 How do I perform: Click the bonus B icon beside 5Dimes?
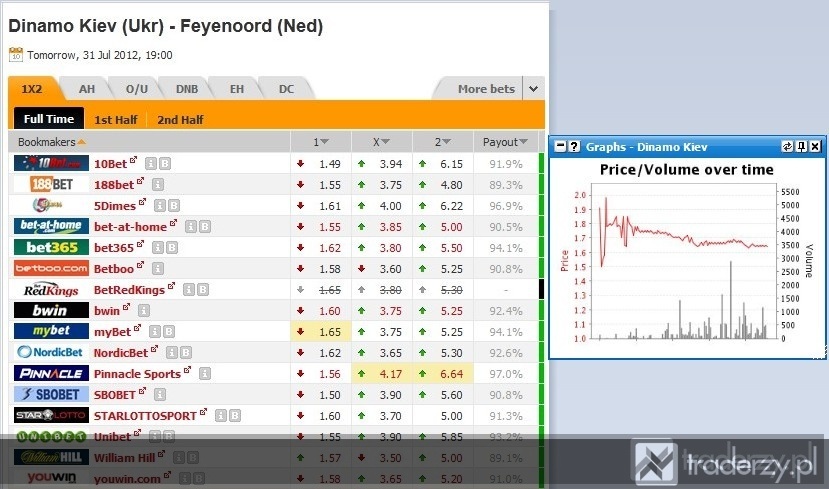click(174, 206)
